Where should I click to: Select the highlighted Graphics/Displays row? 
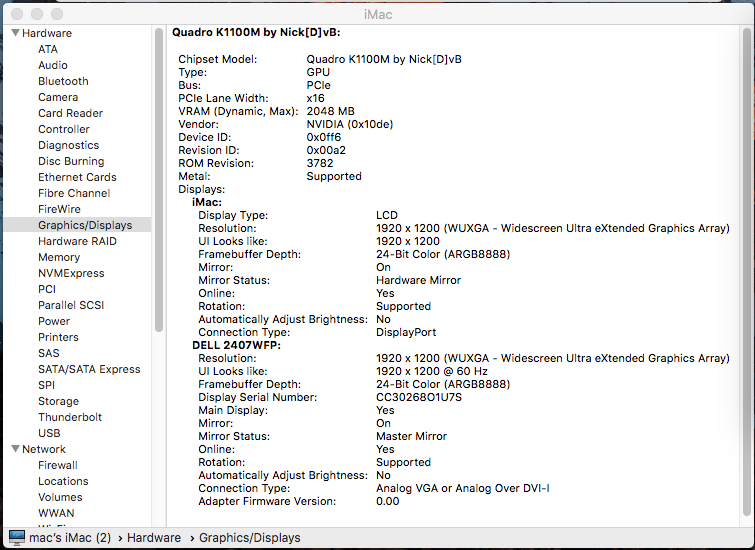point(78,225)
